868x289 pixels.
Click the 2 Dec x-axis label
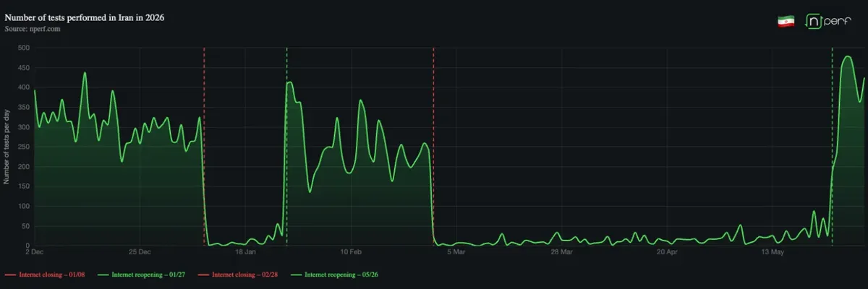(x=35, y=252)
